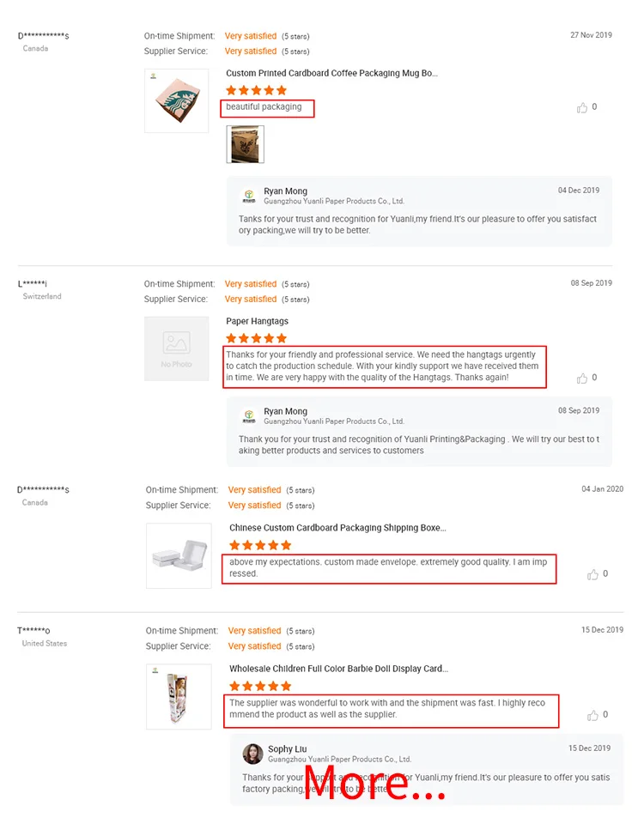Open the 'Paper Hangtags' product title
Image resolution: width=644 pixels, height=830 pixels.
[257, 321]
